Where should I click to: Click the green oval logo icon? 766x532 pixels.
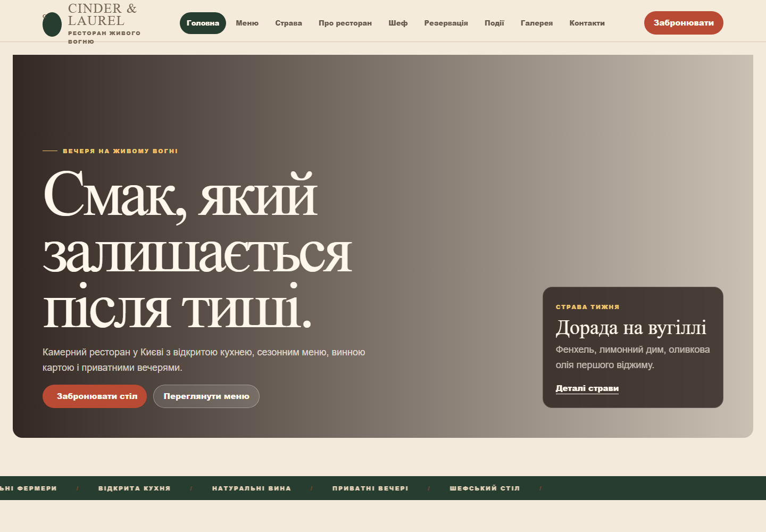pos(52,24)
